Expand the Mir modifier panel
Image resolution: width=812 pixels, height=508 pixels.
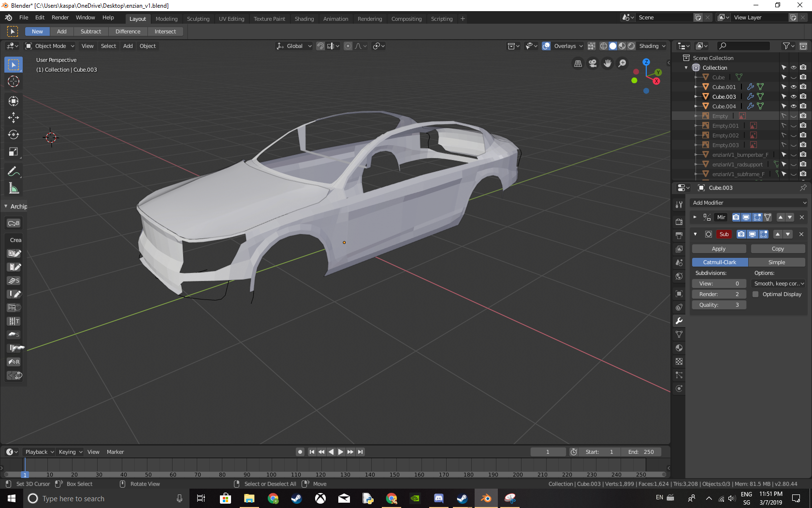[695, 217]
